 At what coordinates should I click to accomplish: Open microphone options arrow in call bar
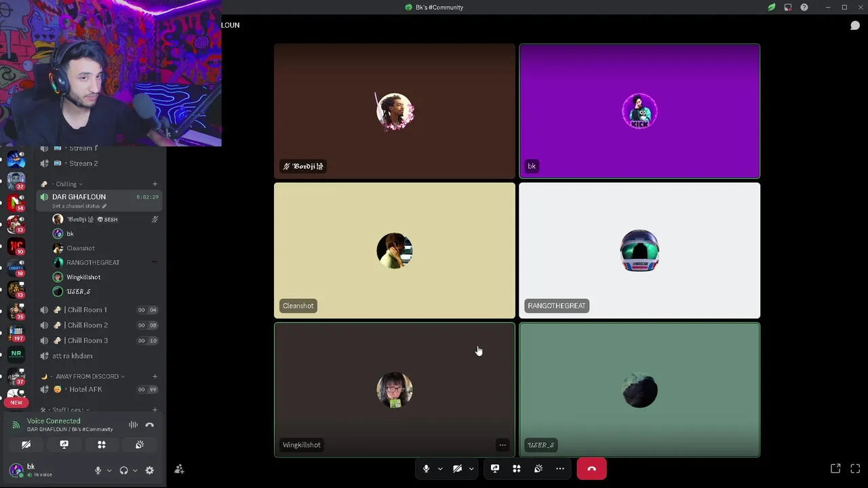coord(440,468)
